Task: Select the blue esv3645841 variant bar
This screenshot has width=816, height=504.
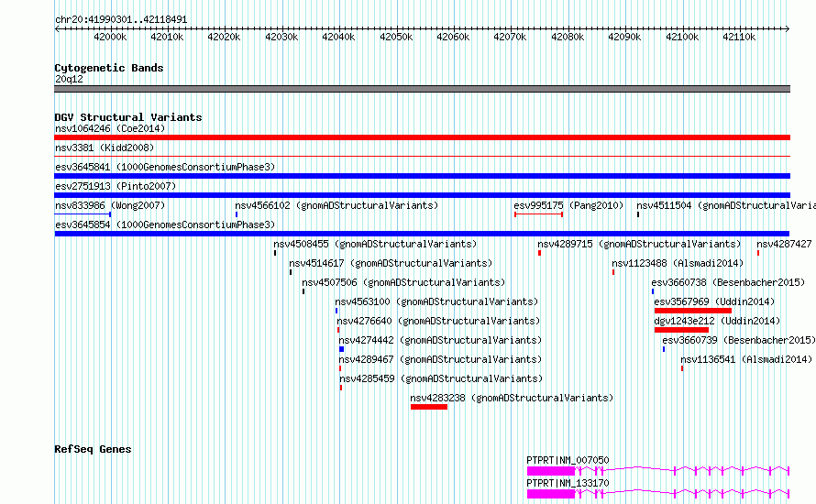Action: [x=422, y=176]
